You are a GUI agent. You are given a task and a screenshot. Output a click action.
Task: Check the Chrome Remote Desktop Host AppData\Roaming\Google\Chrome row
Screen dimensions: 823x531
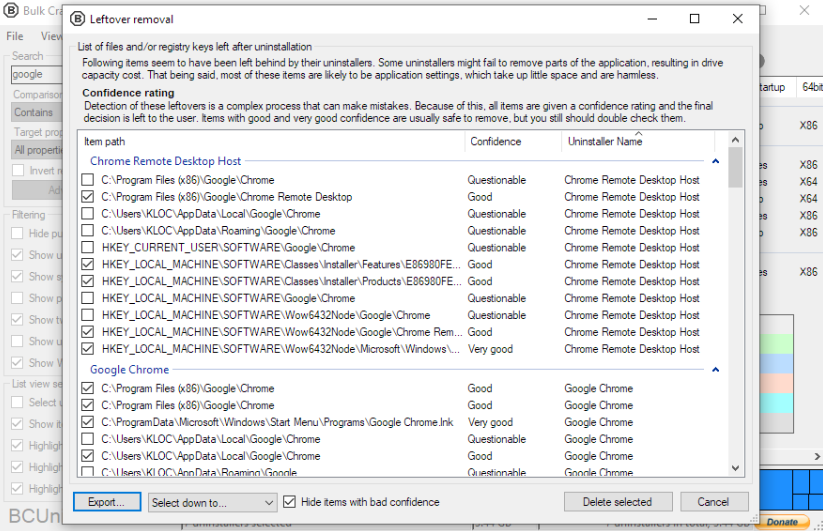88,230
